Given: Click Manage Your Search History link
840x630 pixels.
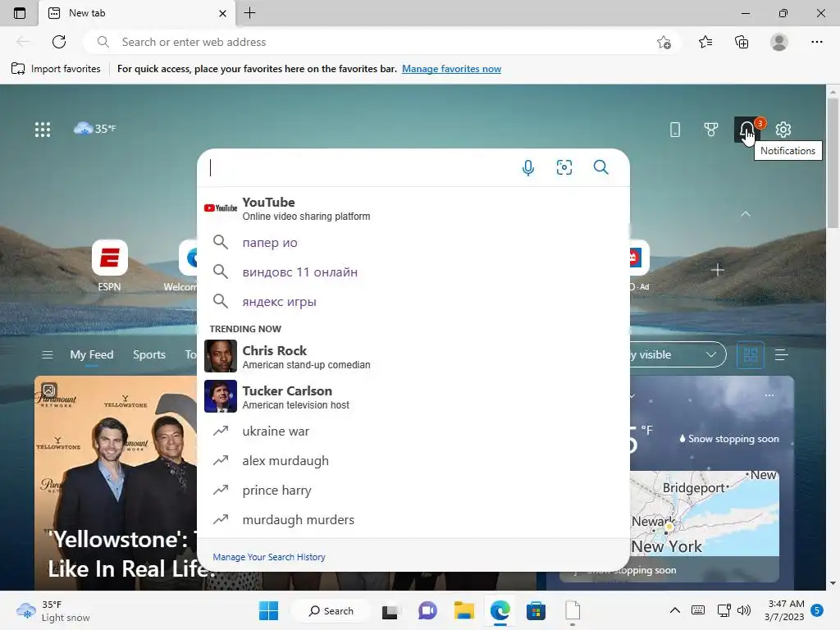Looking at the screenshot, I should (269, 557).
